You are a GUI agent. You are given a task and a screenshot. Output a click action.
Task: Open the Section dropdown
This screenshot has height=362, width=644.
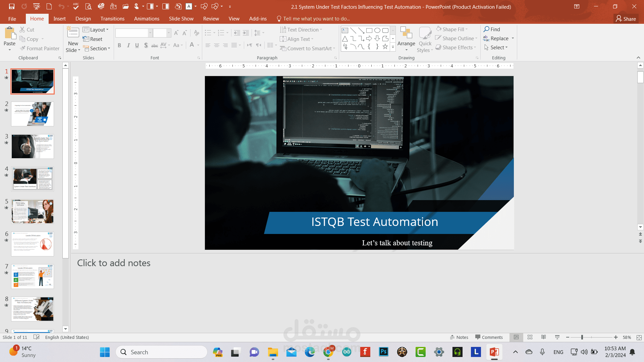coord(96,48)
